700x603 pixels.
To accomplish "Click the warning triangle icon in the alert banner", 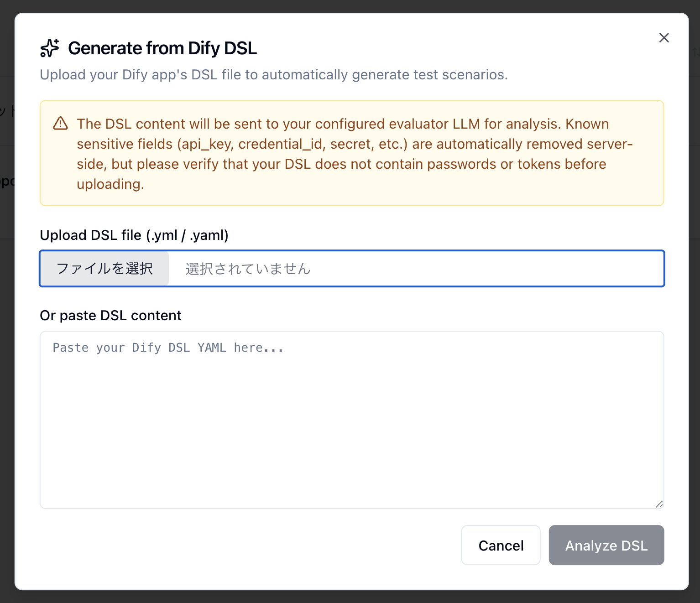I will click(60, 124).
